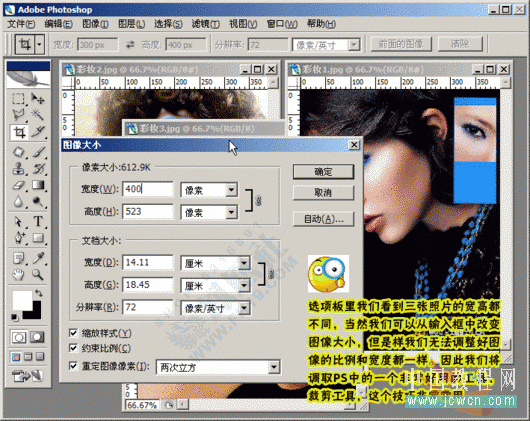Click the 高度 pixel height input field
Image resolution: width=530 pixels, height=421 pixels.
click(148, 212)
